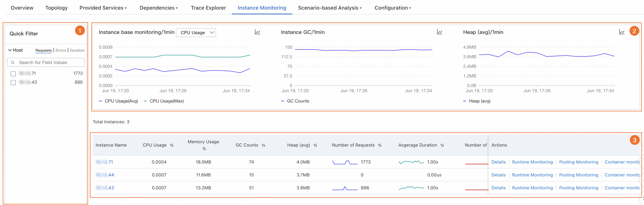
Task: Check the host ending in .71
Action: coord(13,74)
